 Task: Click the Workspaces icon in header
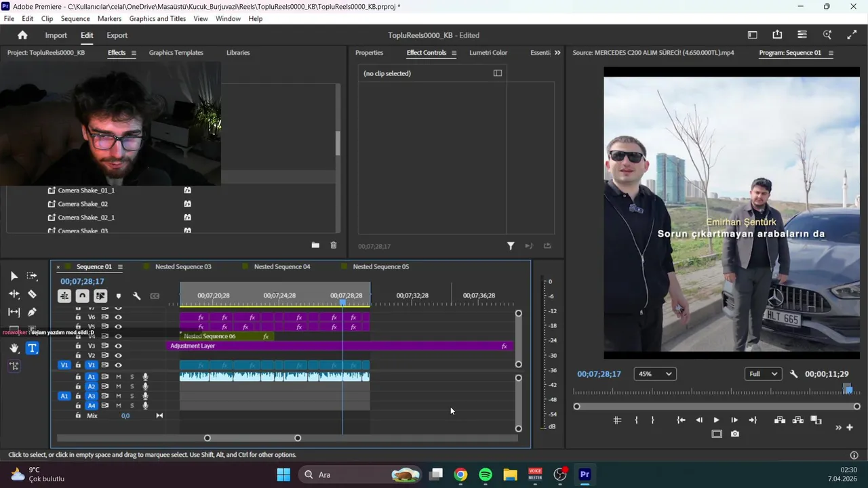[753, 35]
